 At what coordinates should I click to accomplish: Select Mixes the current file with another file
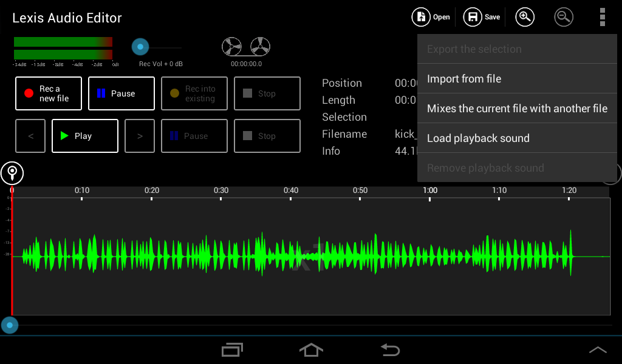pos(518,108)
